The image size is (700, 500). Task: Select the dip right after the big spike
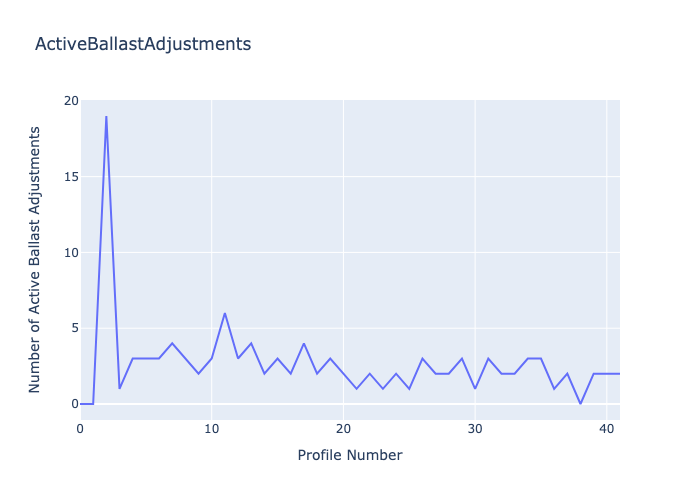coord(119,388)
